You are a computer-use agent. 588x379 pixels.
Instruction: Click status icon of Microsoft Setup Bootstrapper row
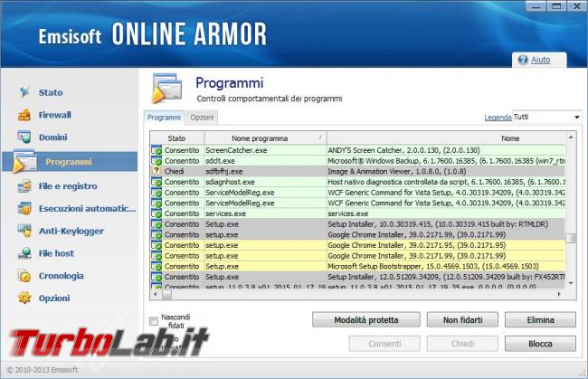point(156,266)
